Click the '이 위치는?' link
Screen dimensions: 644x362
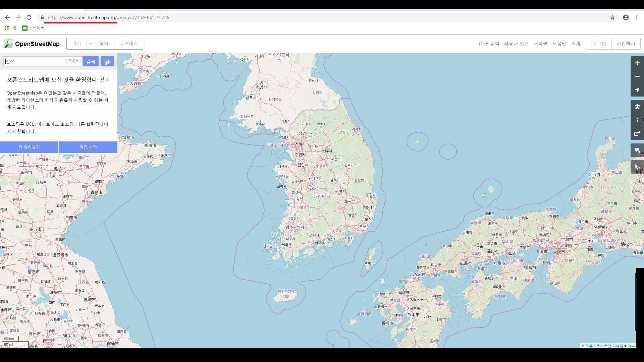coord(72,61)
